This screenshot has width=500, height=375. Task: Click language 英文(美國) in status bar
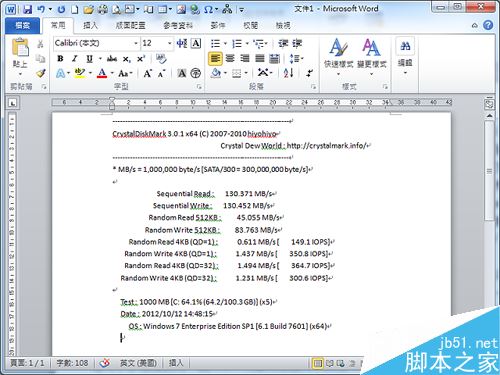[138, 363]
